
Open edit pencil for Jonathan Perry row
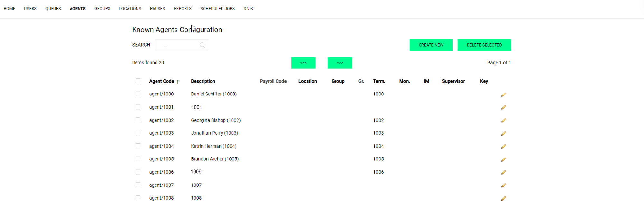click(x=503, y=133)
